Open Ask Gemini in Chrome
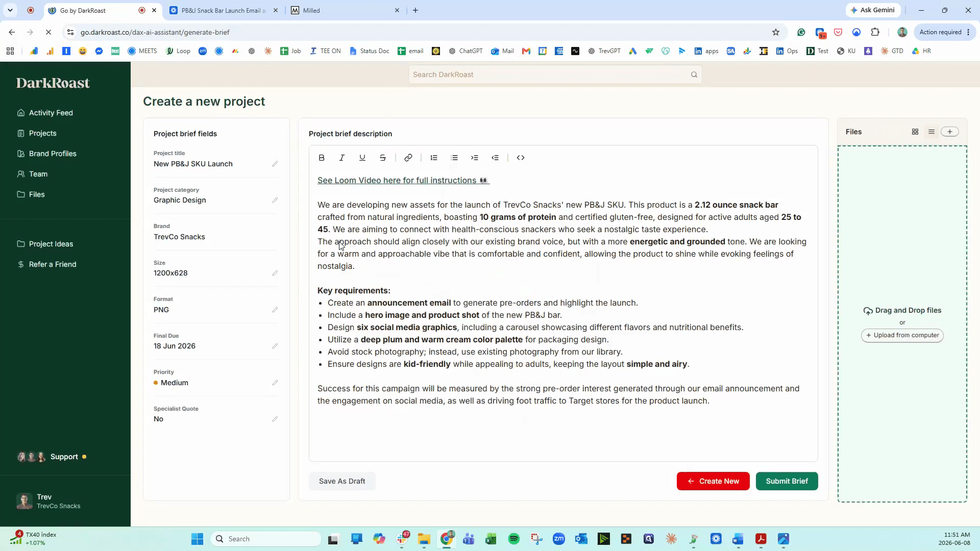Image resolution: width=980 pixels, height=551 pixels. [873, 10]
